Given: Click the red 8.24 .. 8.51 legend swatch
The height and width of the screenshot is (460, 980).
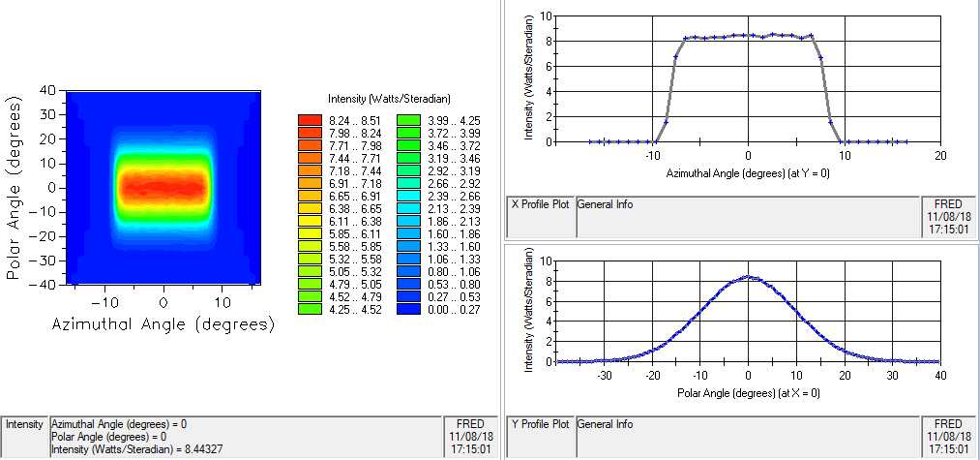Looking at the screenshot, I should click(309, 120).
